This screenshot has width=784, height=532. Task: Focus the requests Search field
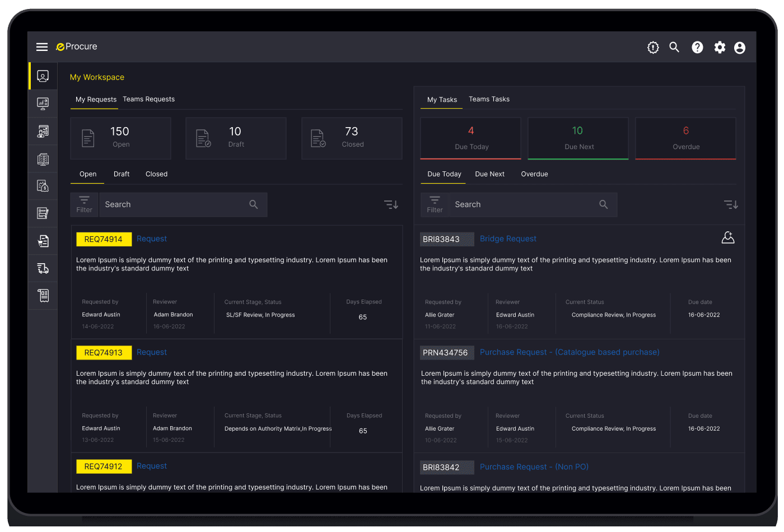click(183, 204)
